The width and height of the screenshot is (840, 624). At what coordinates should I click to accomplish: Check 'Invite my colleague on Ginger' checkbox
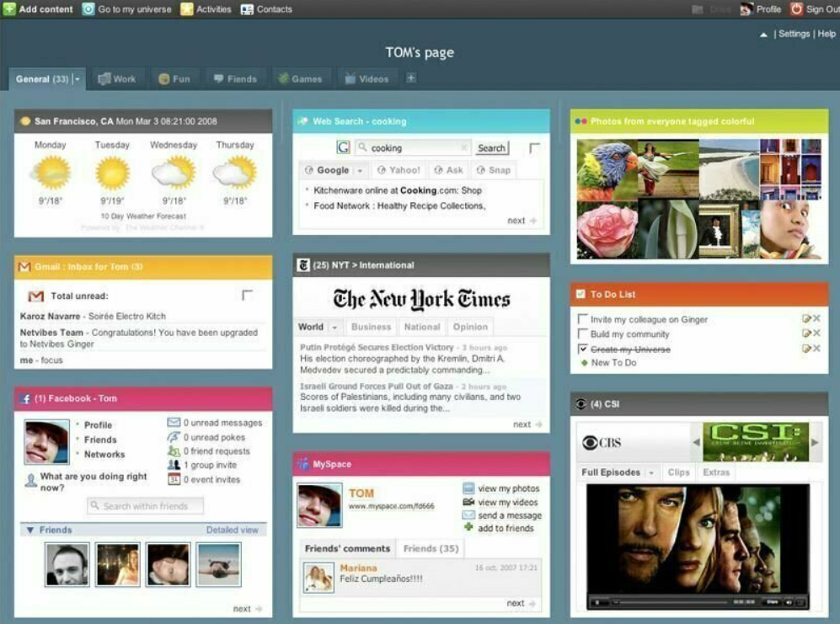pos(582,319)
